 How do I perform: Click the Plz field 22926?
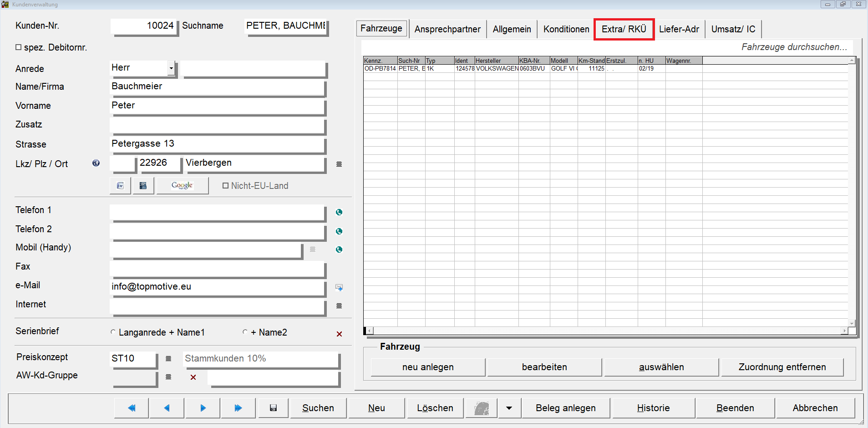(160, 163)
